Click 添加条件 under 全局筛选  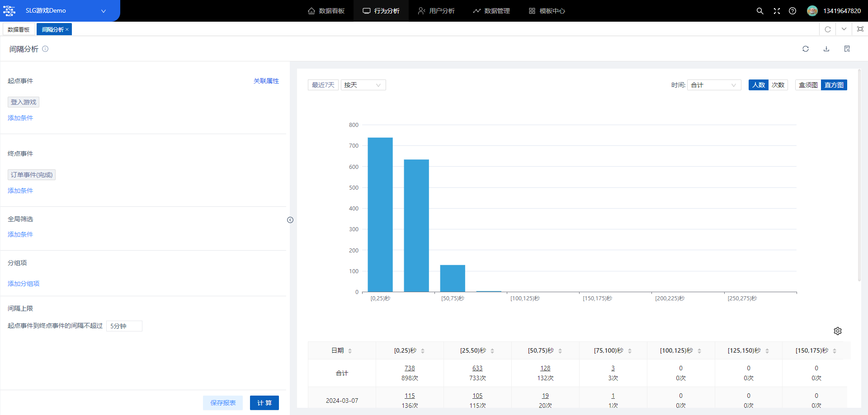[x=20, y=234]
